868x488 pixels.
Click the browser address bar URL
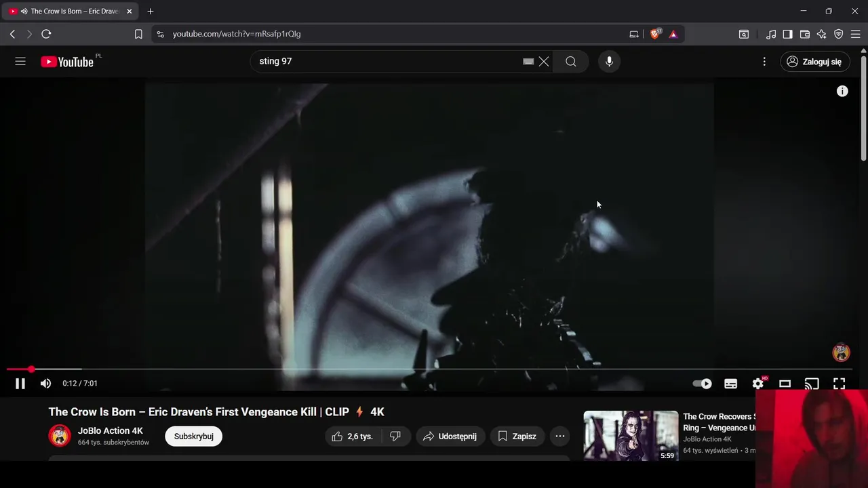pyautogui.click(x=237, y=34)
